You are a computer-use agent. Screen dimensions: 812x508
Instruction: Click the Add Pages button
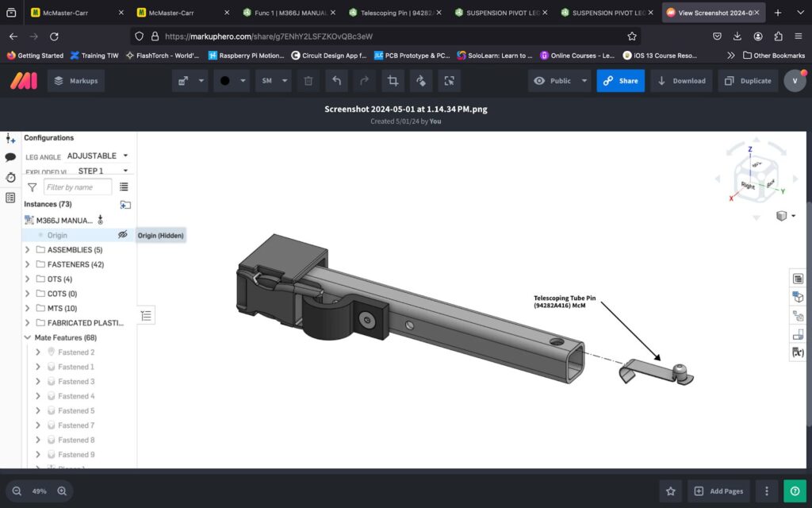click(718, 491)
